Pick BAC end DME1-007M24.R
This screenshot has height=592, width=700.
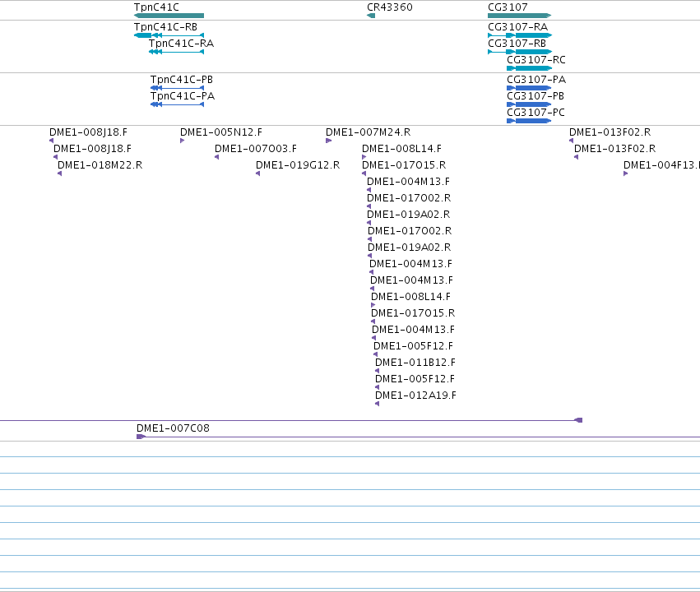(x=368, y=132)
